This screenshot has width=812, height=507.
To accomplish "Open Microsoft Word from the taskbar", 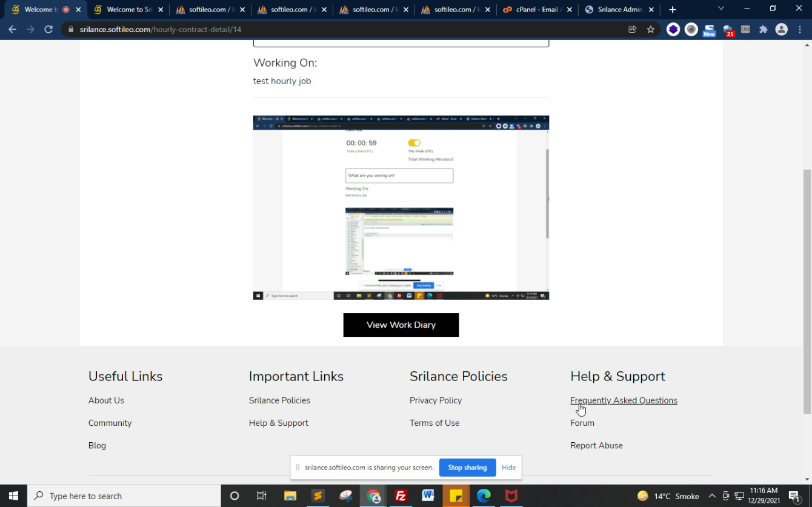I will (x=428, y=496).
